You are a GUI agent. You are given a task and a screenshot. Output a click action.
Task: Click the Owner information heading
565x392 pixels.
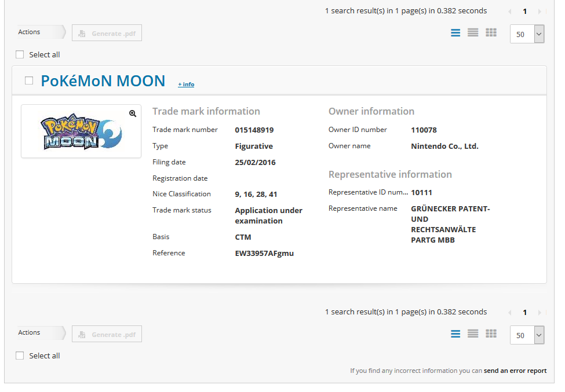[x=371, y=111]
